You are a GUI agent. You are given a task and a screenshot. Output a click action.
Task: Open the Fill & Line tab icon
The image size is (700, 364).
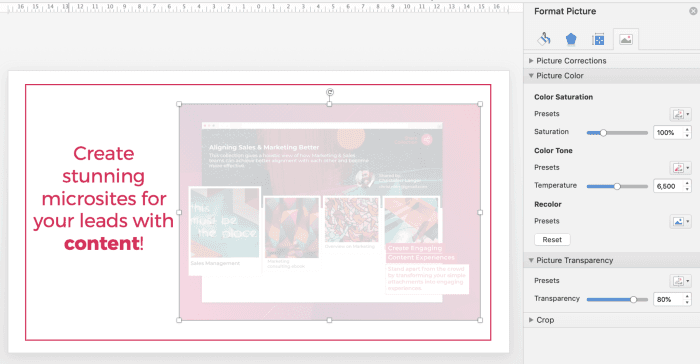(544, 39)
